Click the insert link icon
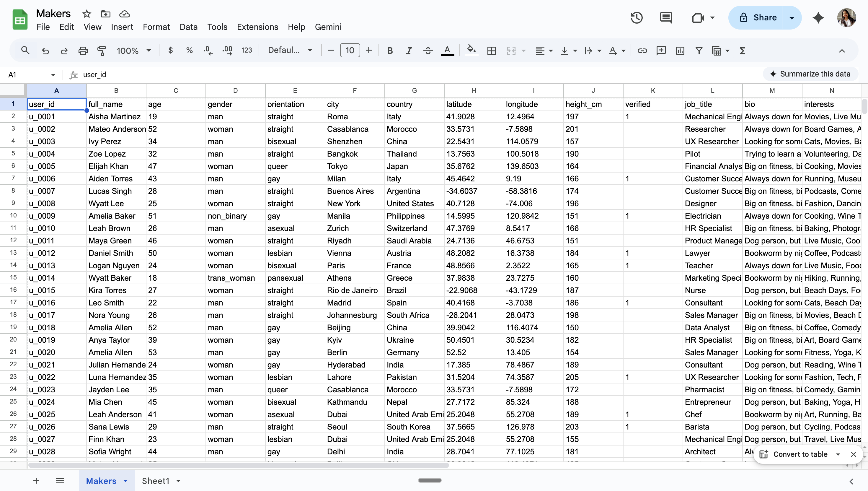Viewport: 868px width, 491px height. coord(642,51)
